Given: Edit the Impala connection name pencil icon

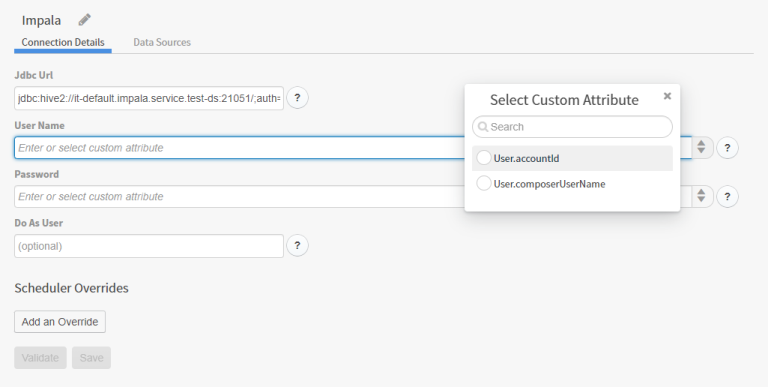Looking at the screenshot, I should click(84, 20).
